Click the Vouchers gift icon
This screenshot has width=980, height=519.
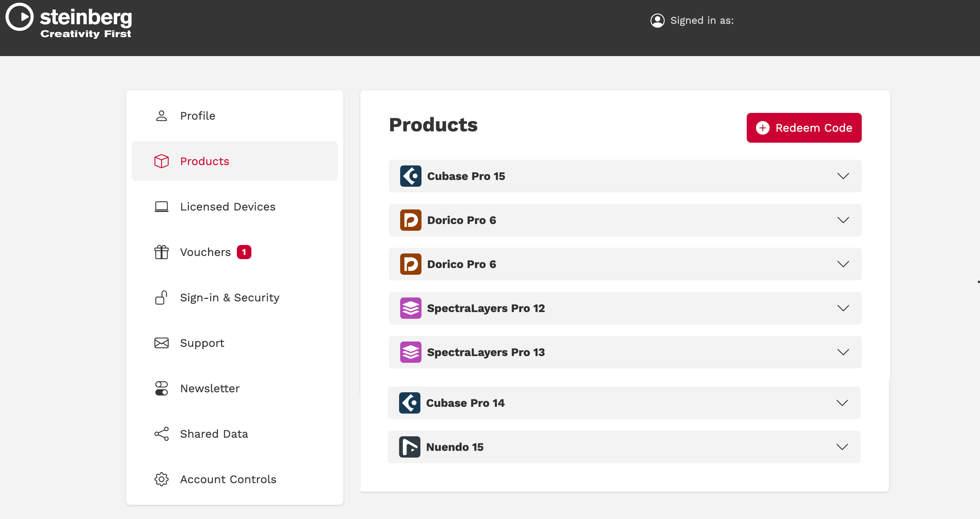[161, 252]
